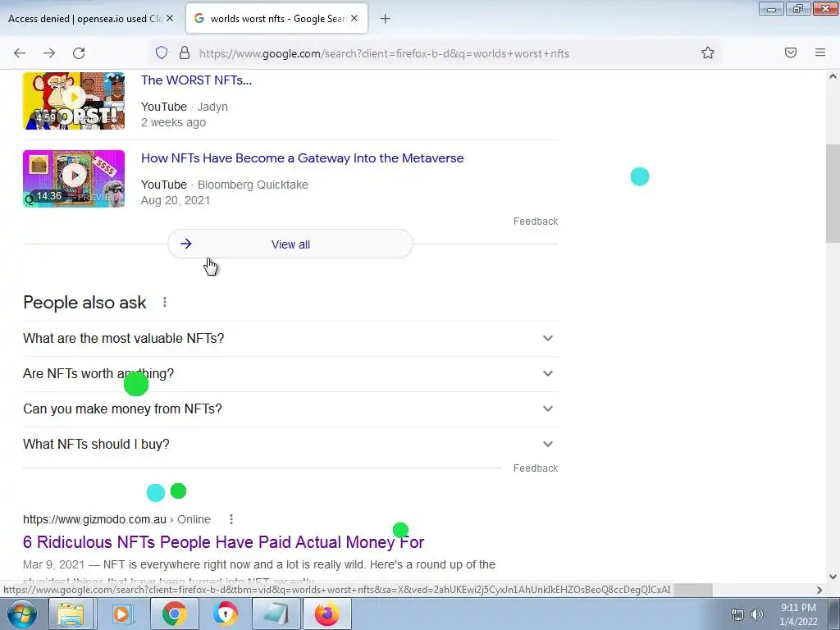Close the 'worlds worst nfts' tab
The image size is (840, 630).
click(354, 18)
